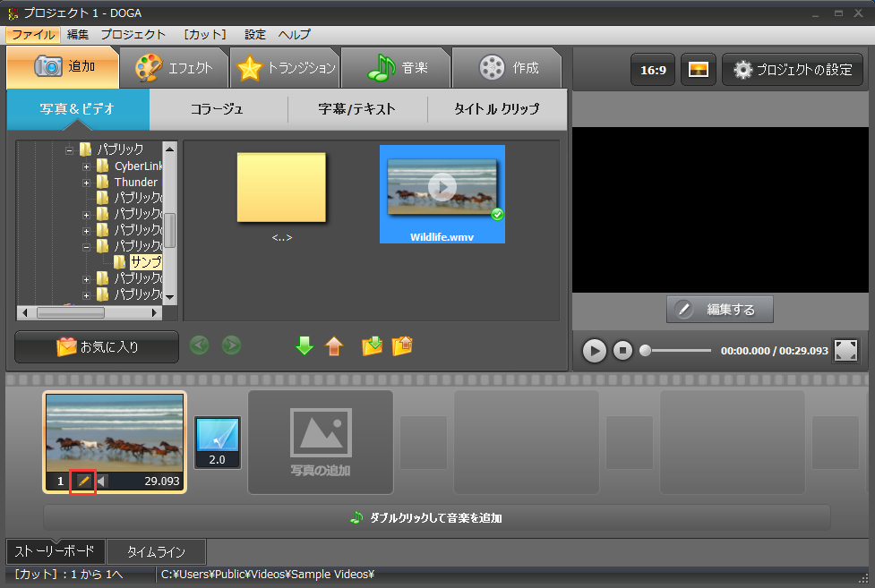Click the speaker icon on storyboard clip 1
875x588 pixels.
tap(101, 481)
